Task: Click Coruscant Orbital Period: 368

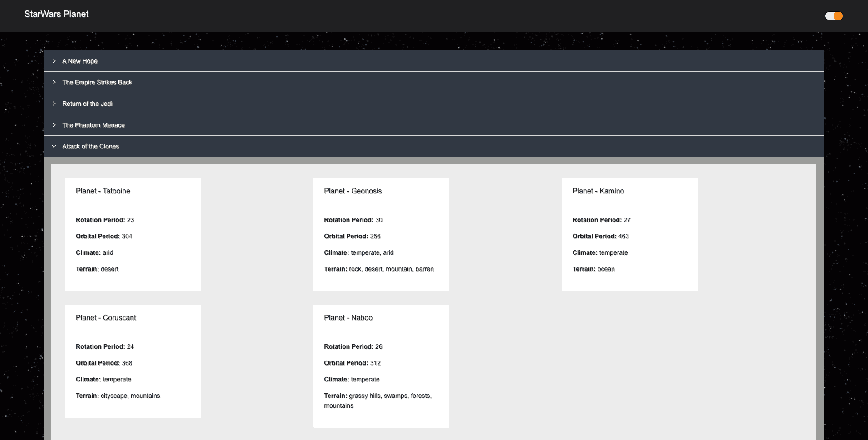Action: (104, 363)
